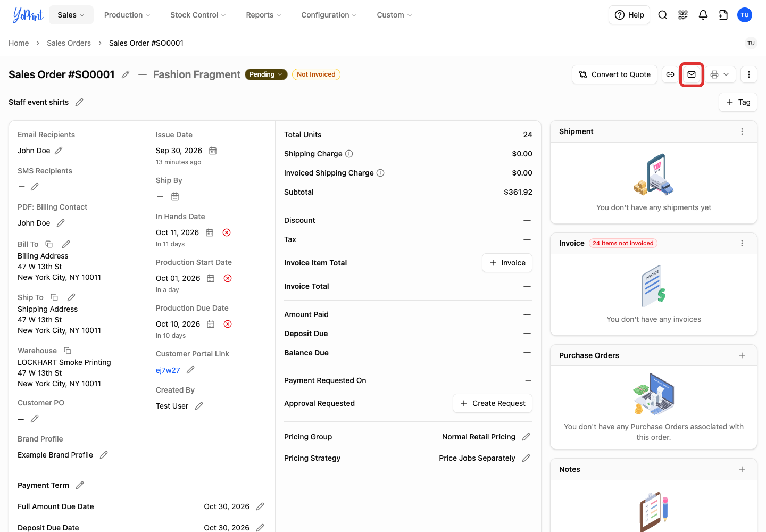Open the print options dropdown arrow
The height and width of the screenshot is (532, 766).
point(726,74)
